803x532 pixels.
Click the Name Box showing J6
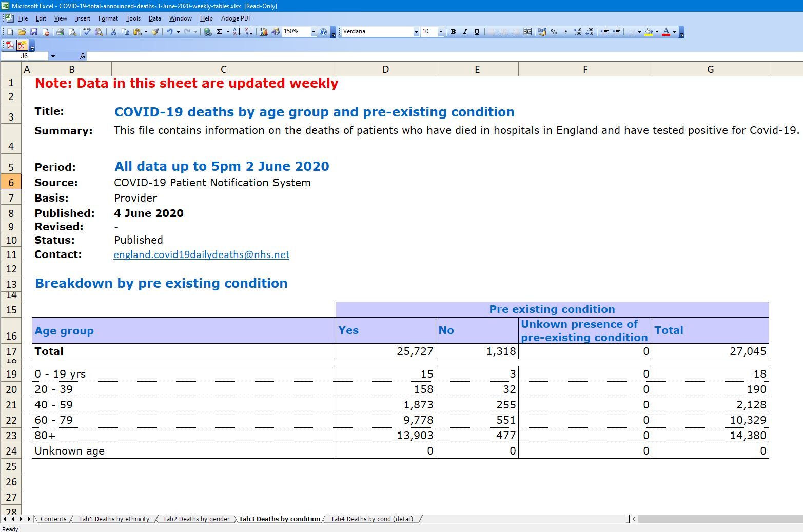tap(25, 56)
